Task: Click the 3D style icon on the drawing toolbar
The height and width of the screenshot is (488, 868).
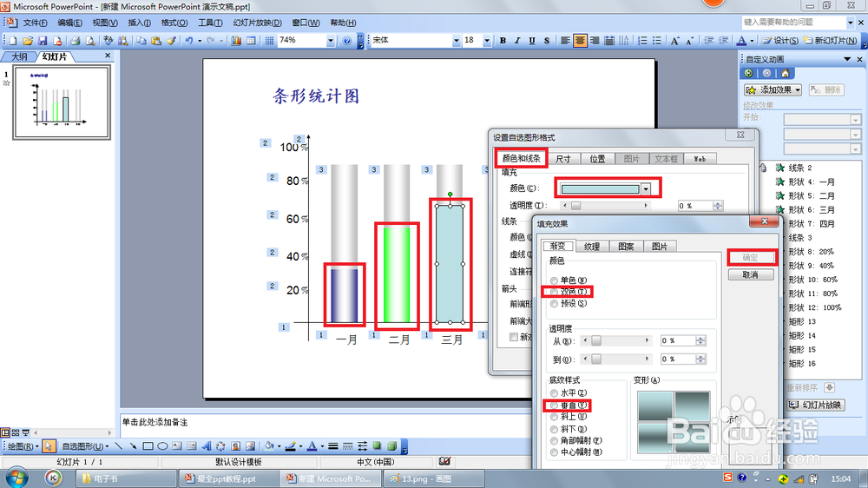Action: [x=392, y=446]
